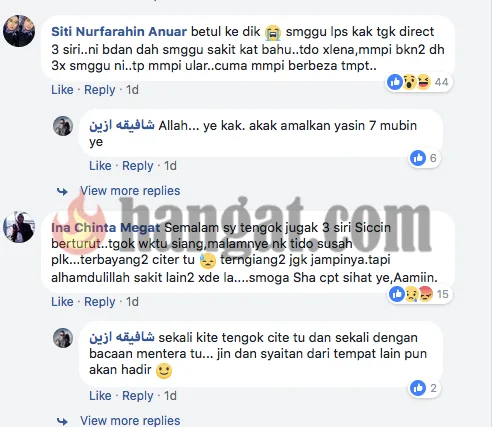Click the like icon with count 2
The image size is (492, 427).
click(418, 388)
